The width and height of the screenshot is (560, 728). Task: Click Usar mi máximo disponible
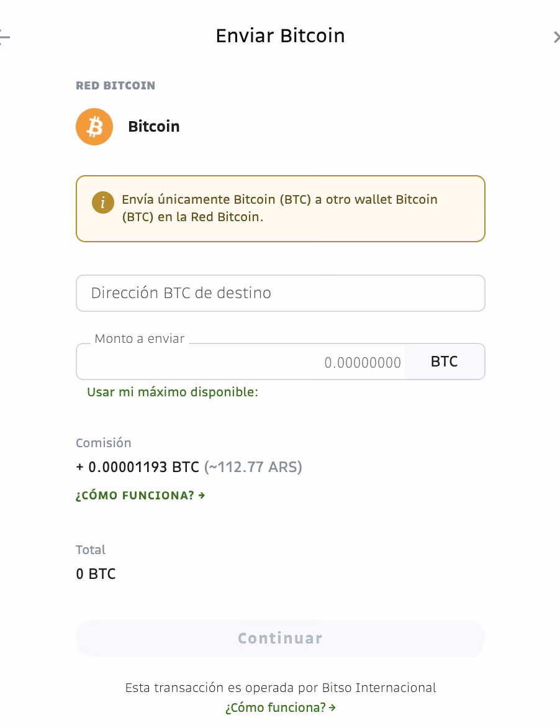173,392
